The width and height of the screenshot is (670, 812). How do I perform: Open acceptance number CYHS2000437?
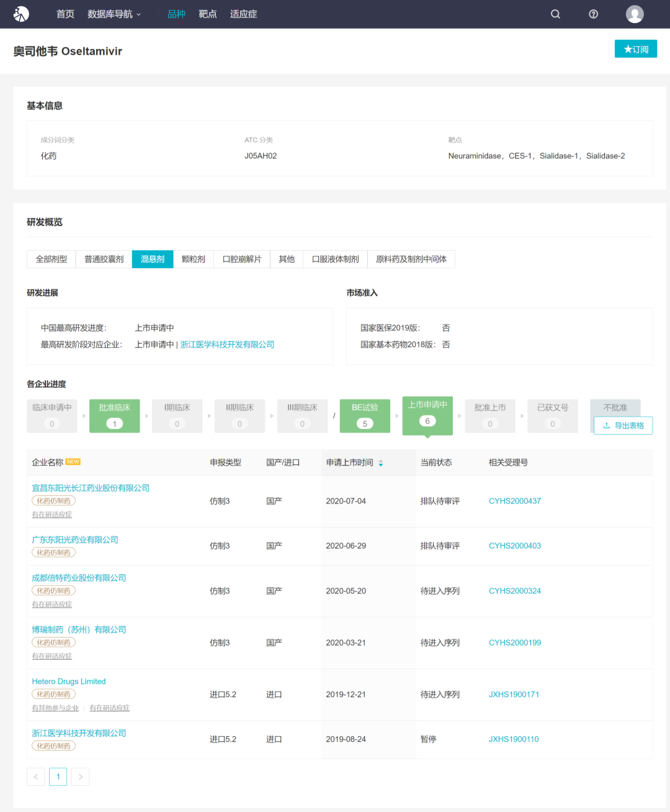(x=515, y=501)
